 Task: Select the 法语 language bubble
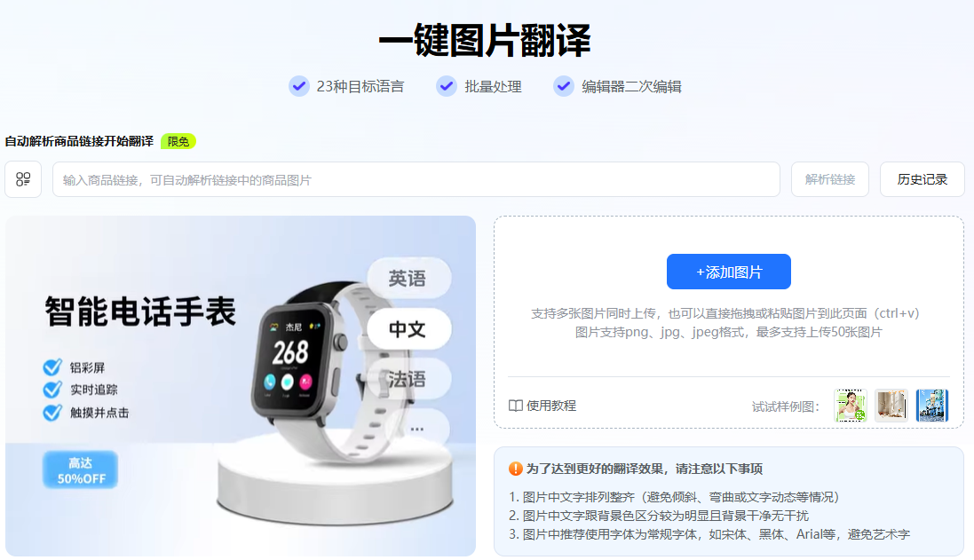(408, 379)
